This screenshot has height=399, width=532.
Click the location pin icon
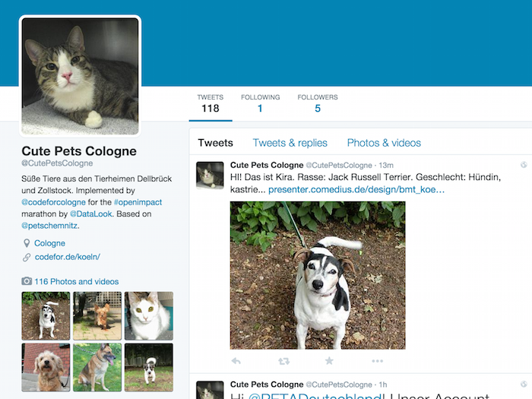pyautogui.click(x=27, y=243)
